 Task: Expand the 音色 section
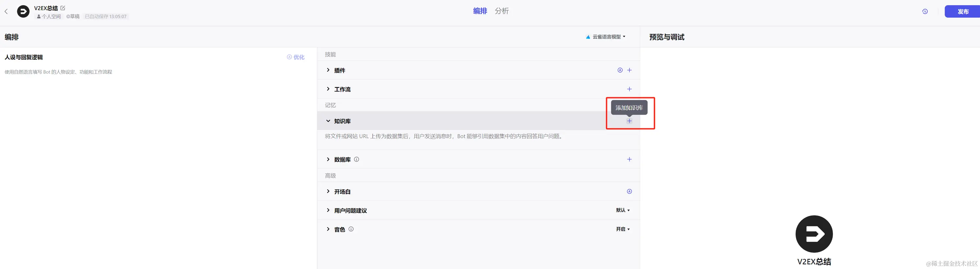[x=328, y=229]
